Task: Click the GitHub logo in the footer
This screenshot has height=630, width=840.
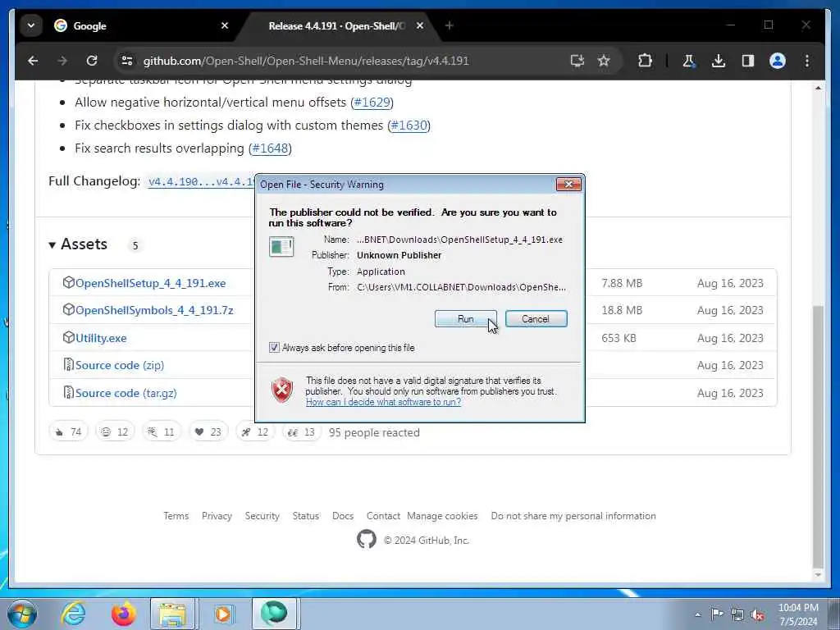Action: (367, 540)
